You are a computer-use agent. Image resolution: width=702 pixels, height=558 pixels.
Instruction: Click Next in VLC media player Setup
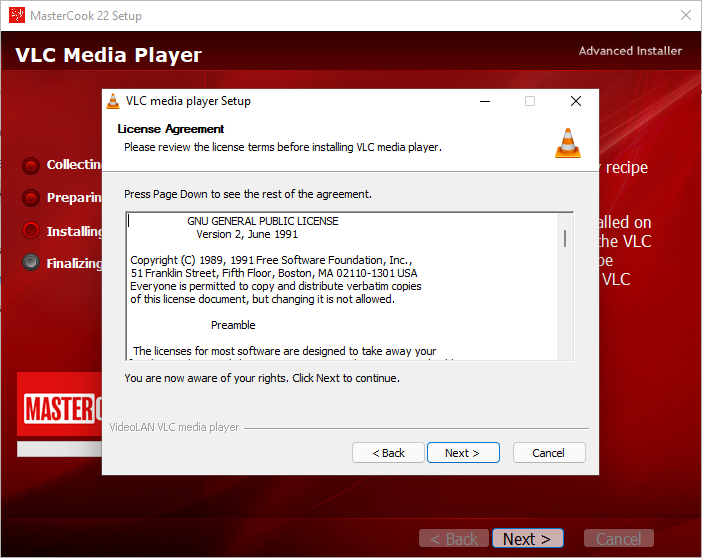(x=463, y=453)
